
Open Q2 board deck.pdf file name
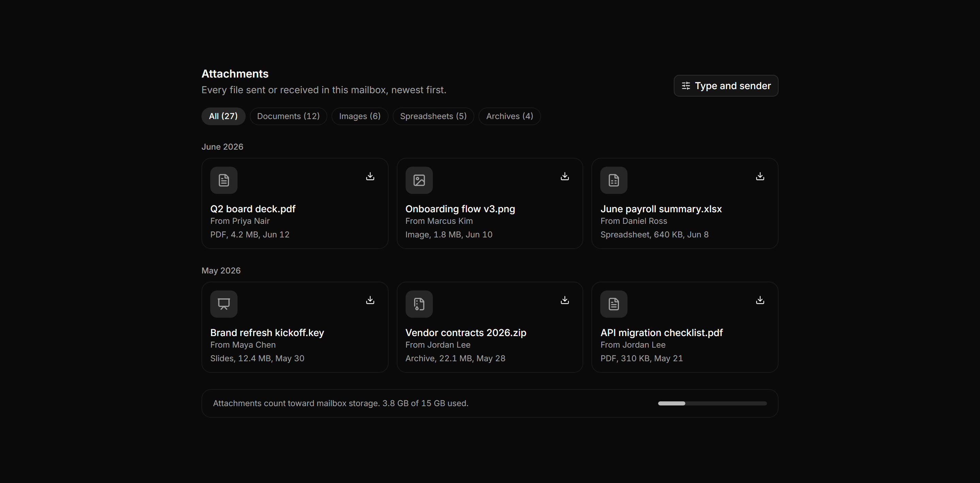coord(252,209)
